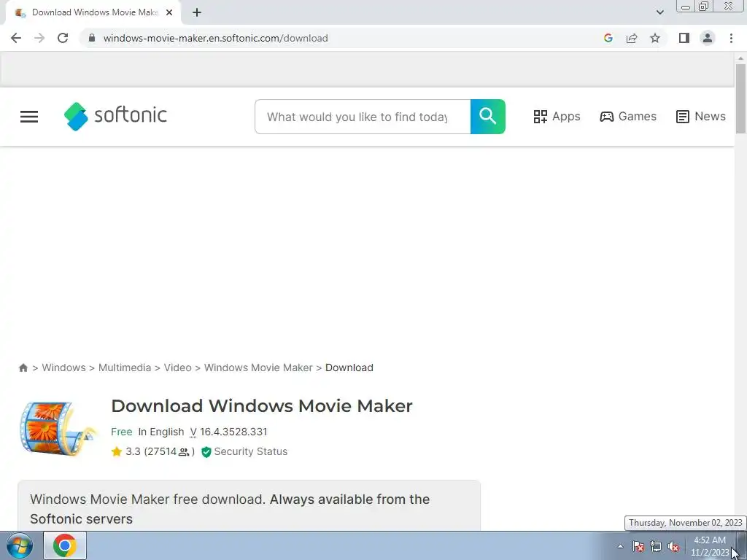Click the address bar URL
The height and width of the screenshot is (560, 747).
[x=215, y=38]
